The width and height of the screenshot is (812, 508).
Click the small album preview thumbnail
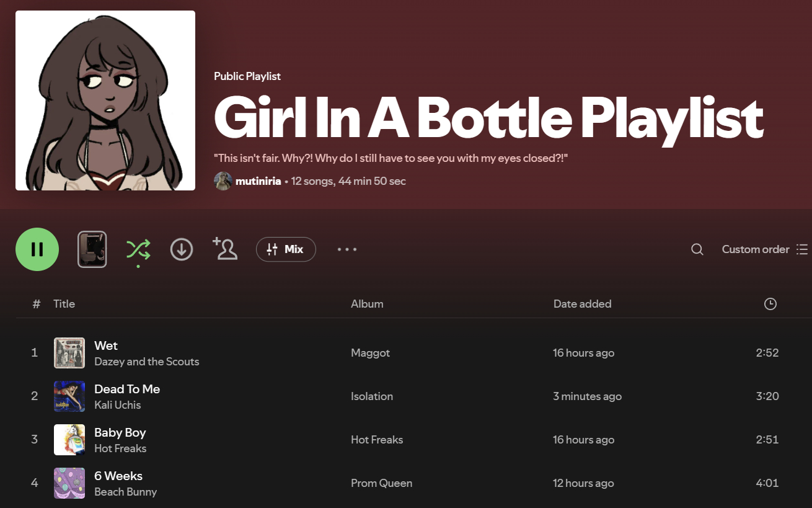click(92, 249)
